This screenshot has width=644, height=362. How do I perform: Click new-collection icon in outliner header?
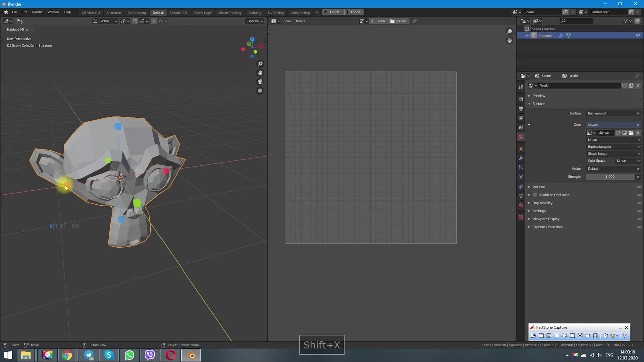(638, 21)
